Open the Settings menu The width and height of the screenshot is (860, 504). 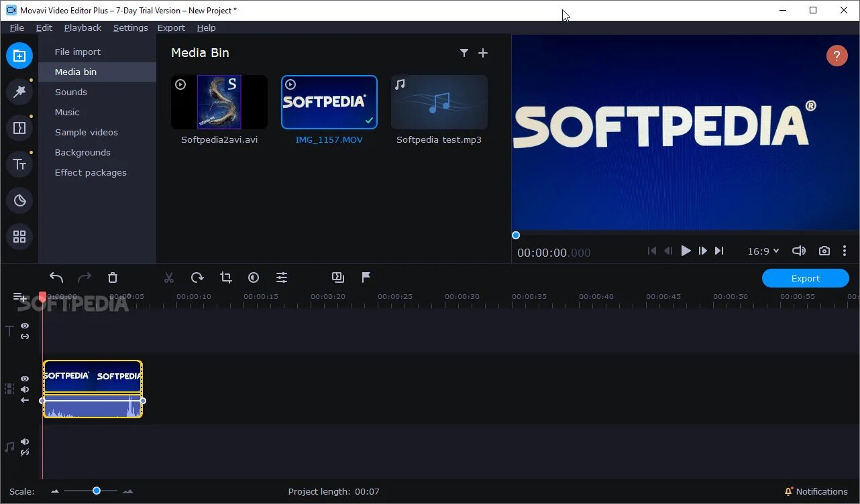[130, 27]
